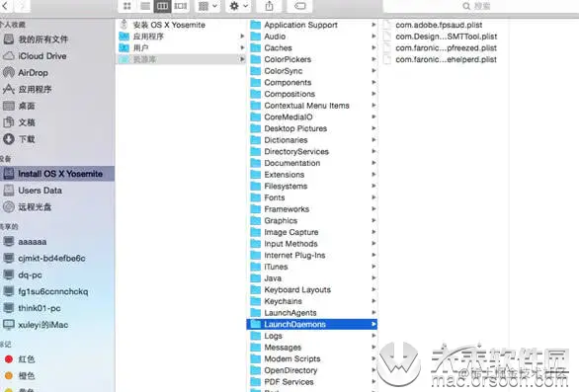The height and width of the screenshot is (392, 579).
Task: Switch to list view in toolbar
Action: pos(145,6)
